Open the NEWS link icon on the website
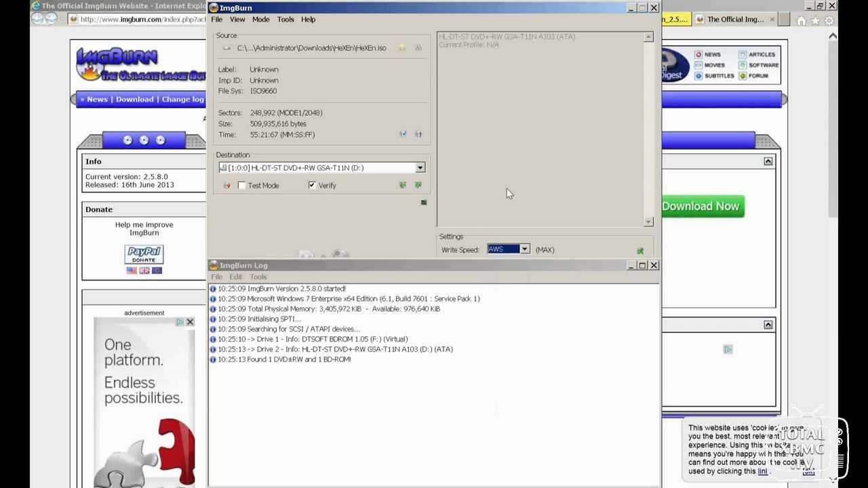Image resolution: width=868 pixels, height=488 pixels. click(x=698, y=54)
